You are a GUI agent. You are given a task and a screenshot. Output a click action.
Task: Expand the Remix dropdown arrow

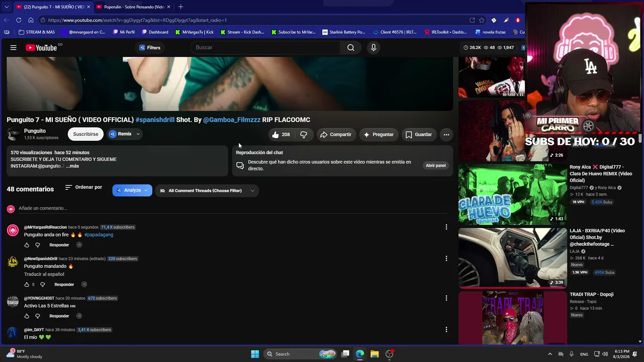(x=138, y=134)
